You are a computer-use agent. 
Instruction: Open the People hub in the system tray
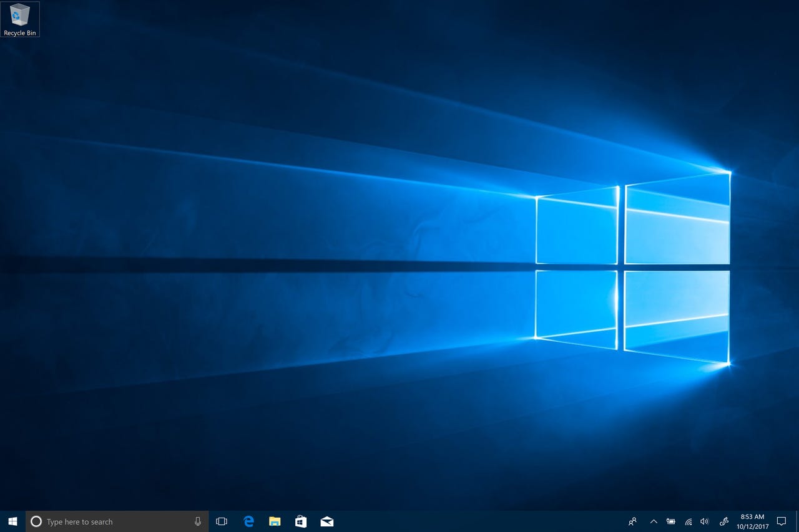click(x=632, y=521)
